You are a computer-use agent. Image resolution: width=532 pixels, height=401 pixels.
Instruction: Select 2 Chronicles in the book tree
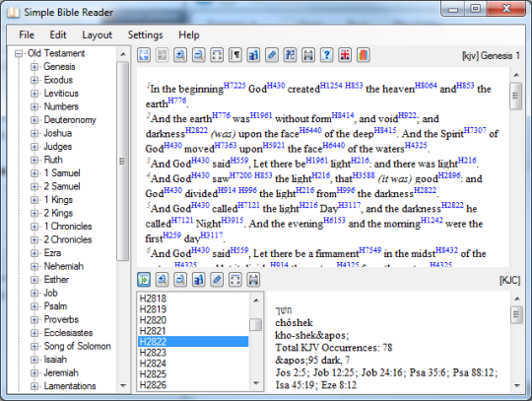pyautogui.click(x=68, y=239)
